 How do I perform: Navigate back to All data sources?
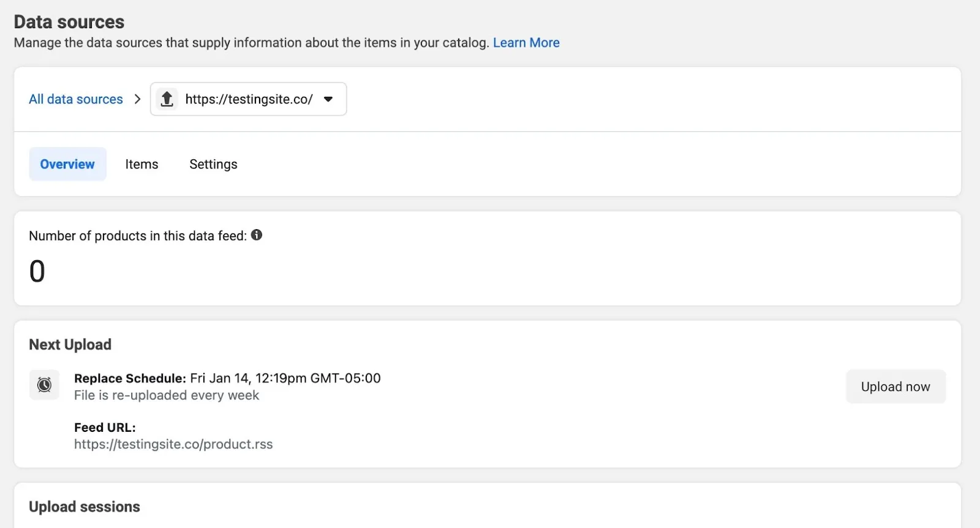click(76, 99)
